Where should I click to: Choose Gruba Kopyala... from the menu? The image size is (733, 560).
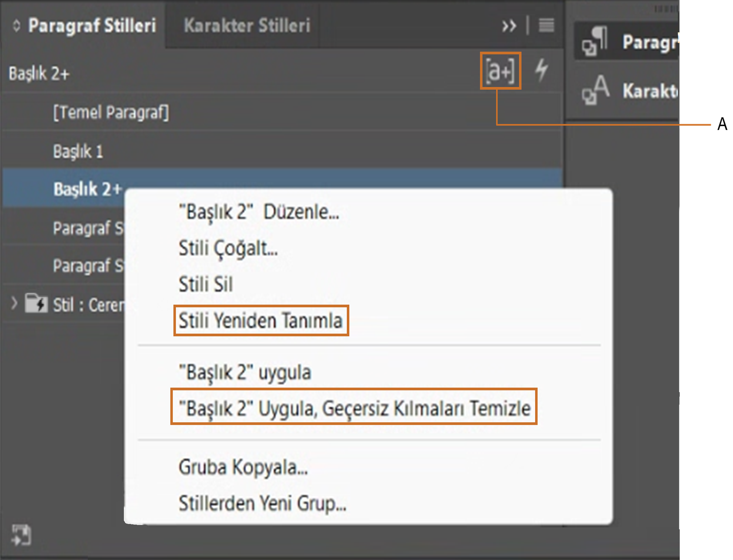pyautogui.click(x=243, y=467)
